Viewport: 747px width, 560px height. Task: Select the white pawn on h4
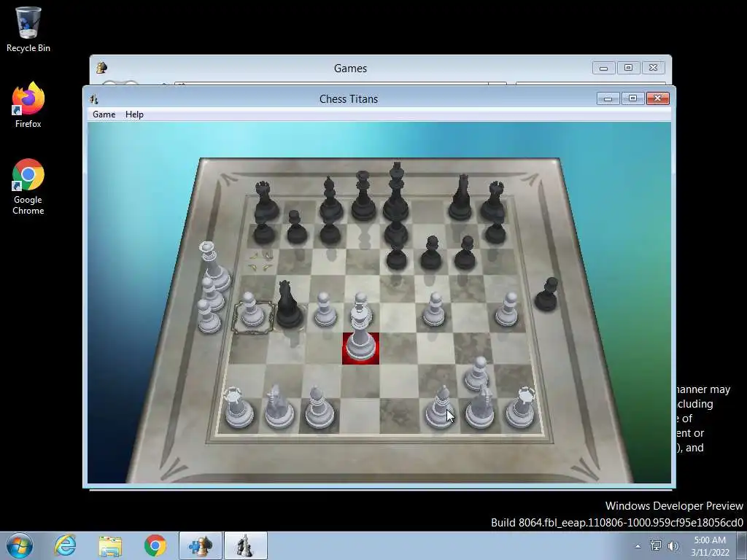click(507, 309)
